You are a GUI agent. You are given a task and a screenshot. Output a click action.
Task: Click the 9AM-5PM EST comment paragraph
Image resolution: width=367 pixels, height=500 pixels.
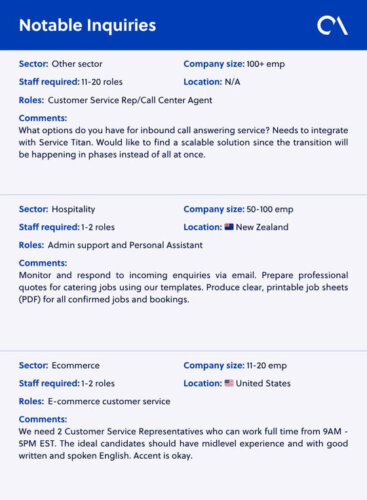tap(183, 444)
